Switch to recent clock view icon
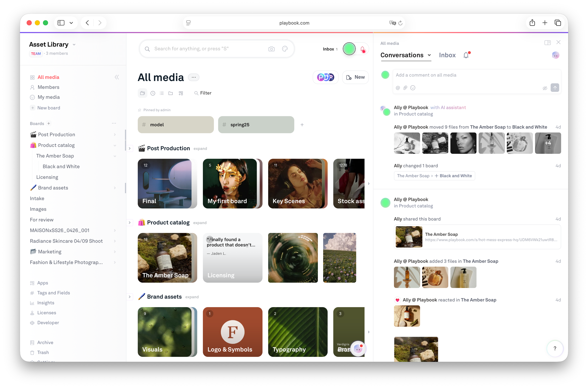 (x=153, y=93)
